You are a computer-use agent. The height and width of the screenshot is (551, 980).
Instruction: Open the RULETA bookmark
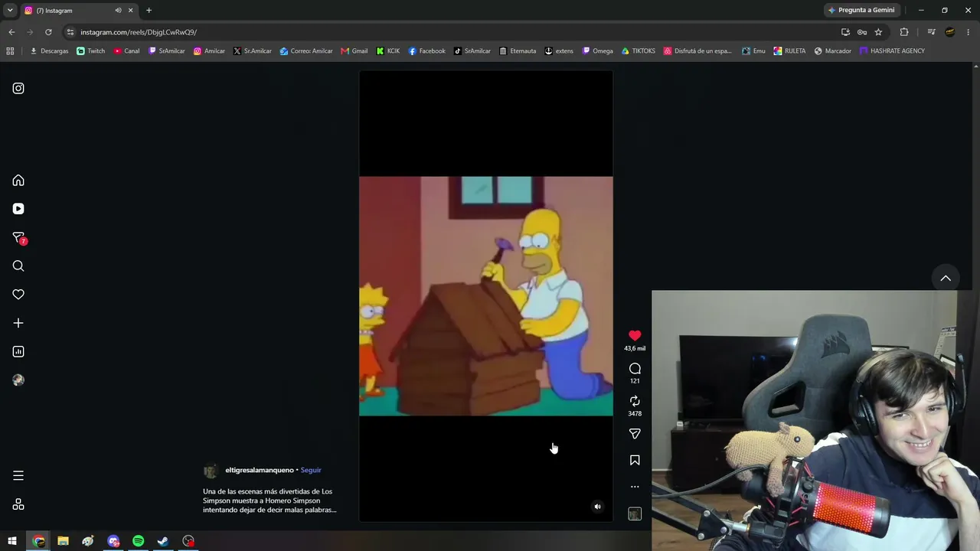pos(789,51)
